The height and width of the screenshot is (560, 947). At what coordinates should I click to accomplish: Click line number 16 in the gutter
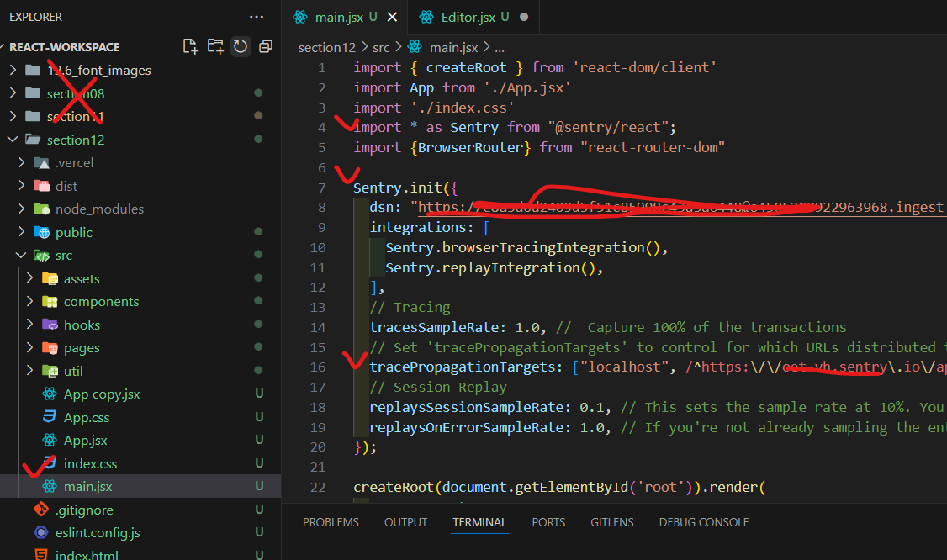coord(318,367)
